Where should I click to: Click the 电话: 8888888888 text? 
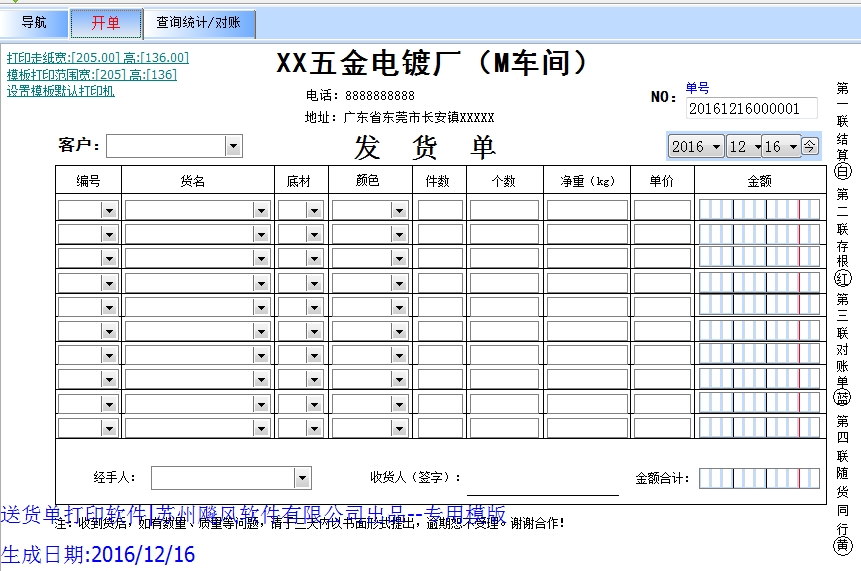coord(360,96)
